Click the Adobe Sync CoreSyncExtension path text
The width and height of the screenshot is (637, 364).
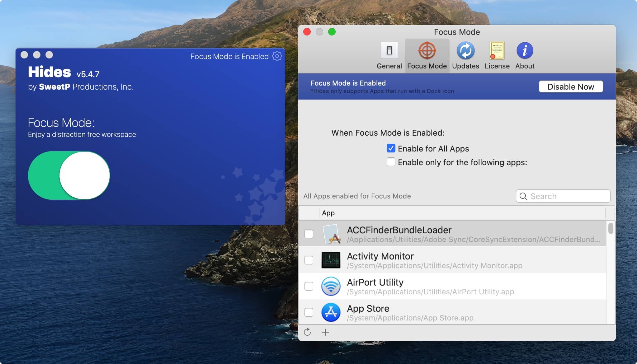474,240
